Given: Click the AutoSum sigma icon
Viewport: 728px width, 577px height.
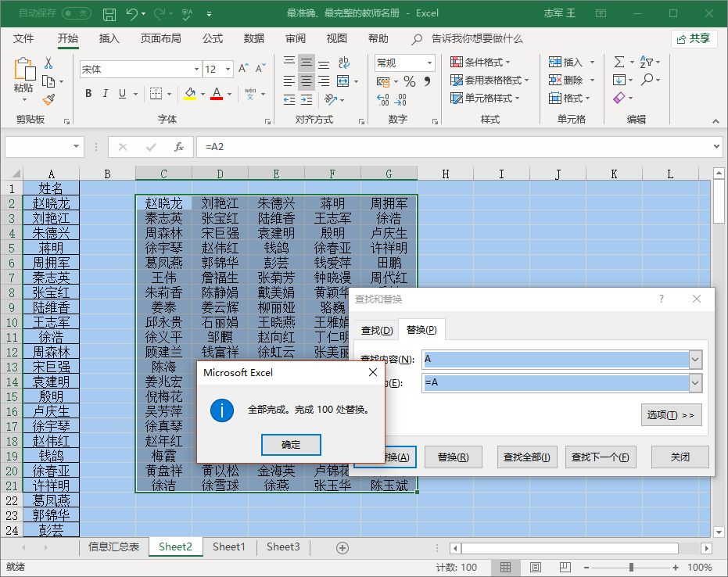Looking at the screenshot, I should (619, 62).
